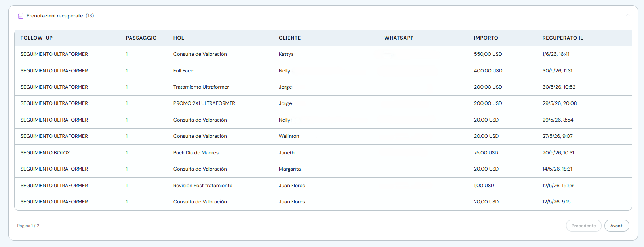
Task: Click the 29/5/26, 8:54 date cell
Action: (x=558, y=120)
